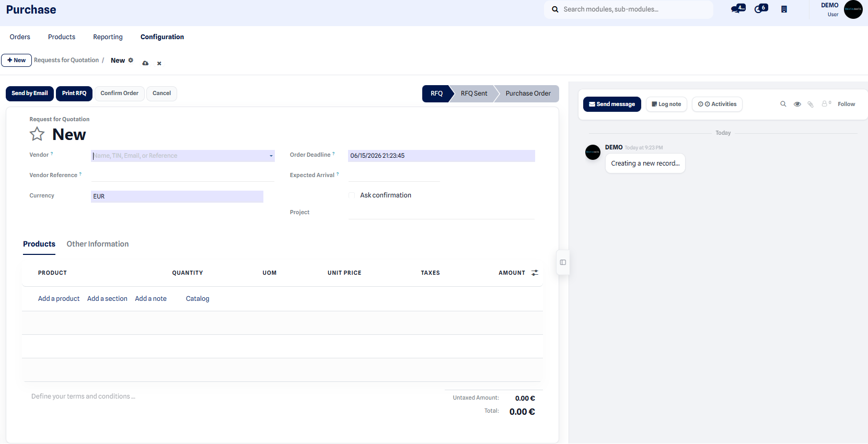Click the Purchase Order status stage
The height and width of the screenshot is (444, 868).
528,94
